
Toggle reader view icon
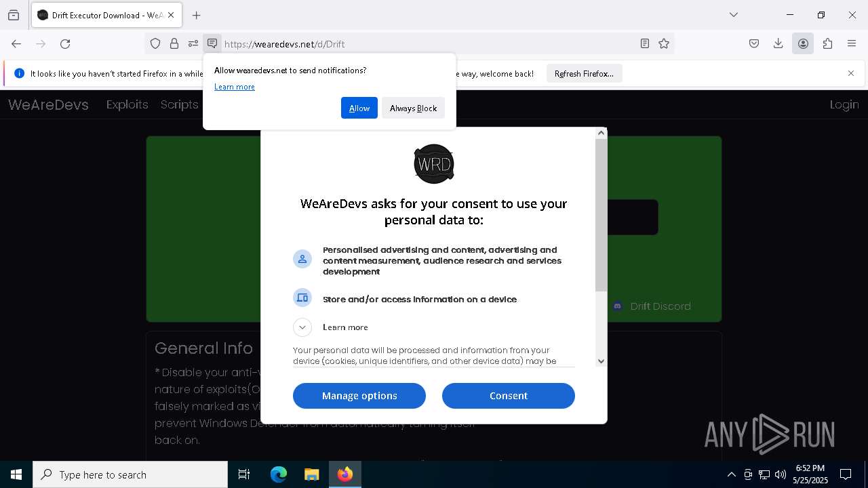point(645,44)
